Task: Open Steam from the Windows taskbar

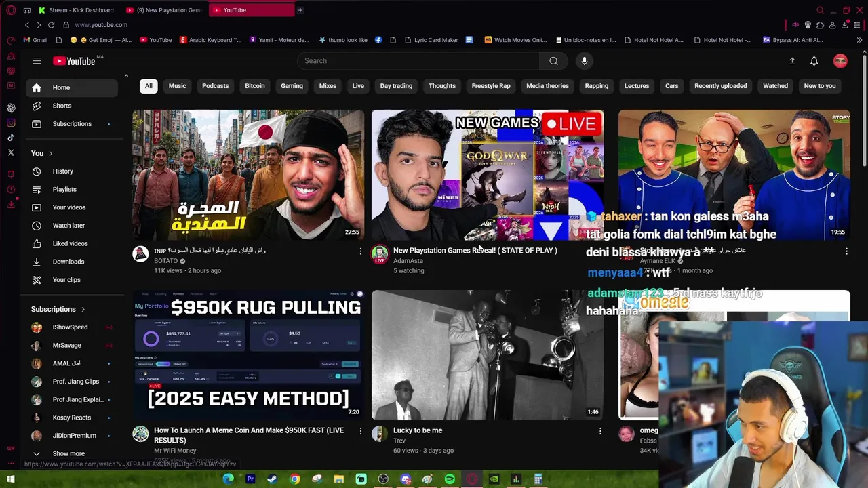Action: point(272,479)
